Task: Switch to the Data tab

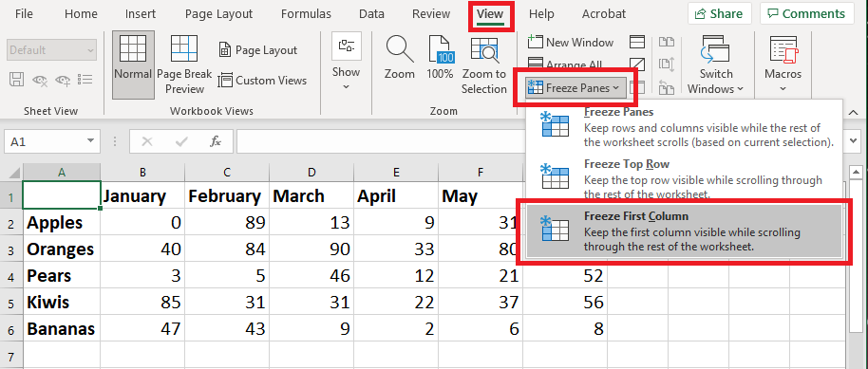Action: [371, 14]
